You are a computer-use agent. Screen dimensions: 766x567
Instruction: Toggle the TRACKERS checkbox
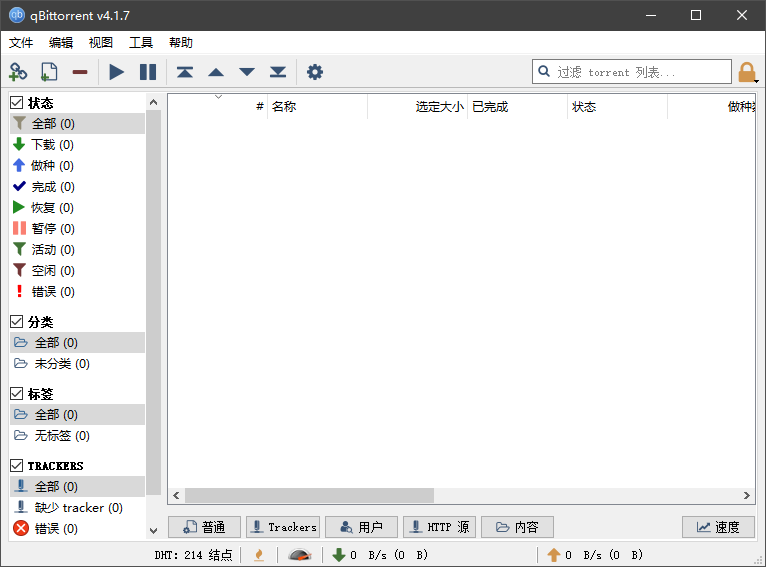pos(17,466)
